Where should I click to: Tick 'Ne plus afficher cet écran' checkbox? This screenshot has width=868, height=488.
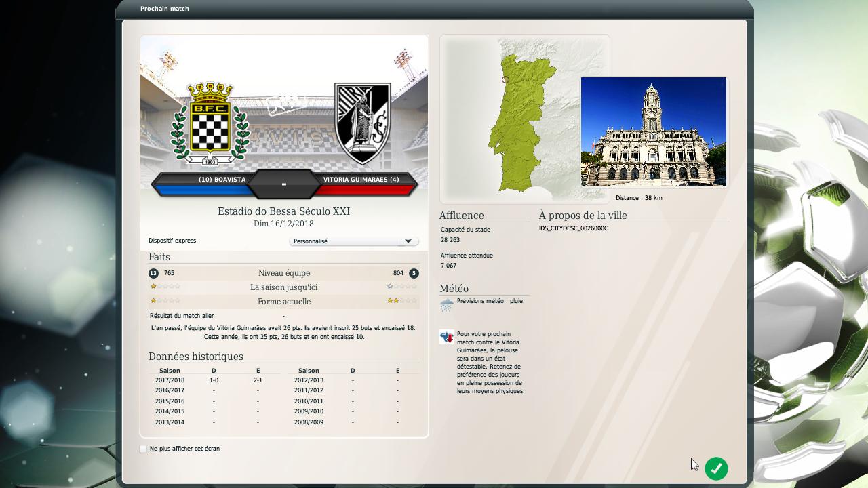[143, 449]
